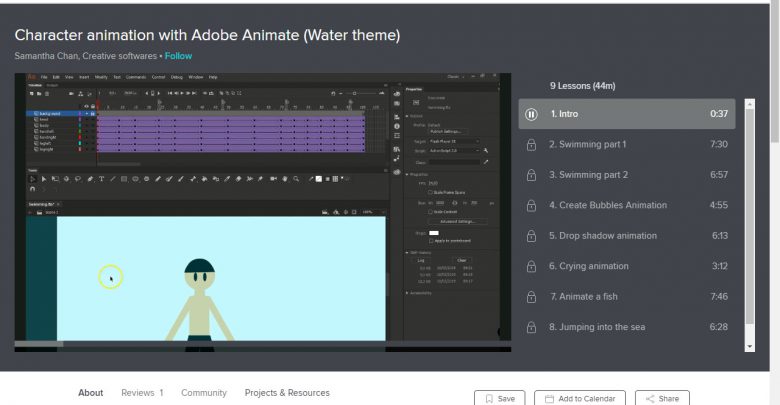Expand the Accessibility section triangle
The image size is (780, 405).
tap(407, 293)
